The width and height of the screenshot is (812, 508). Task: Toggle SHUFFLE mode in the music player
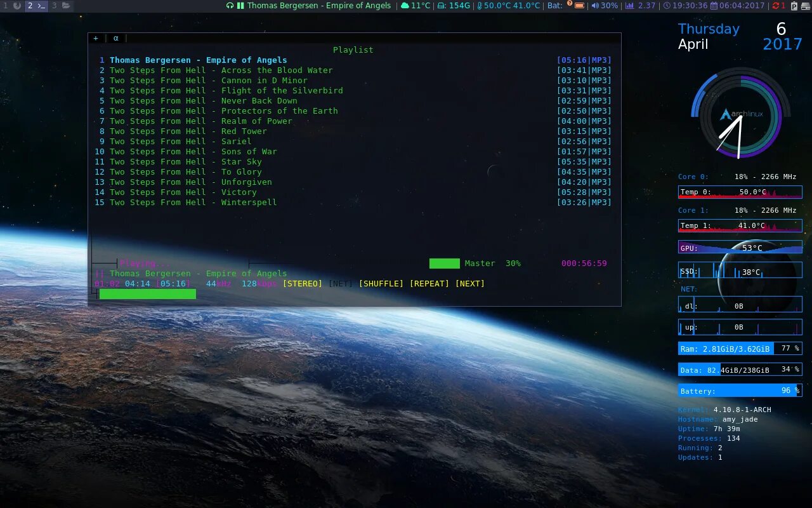[x=381, y=283]
